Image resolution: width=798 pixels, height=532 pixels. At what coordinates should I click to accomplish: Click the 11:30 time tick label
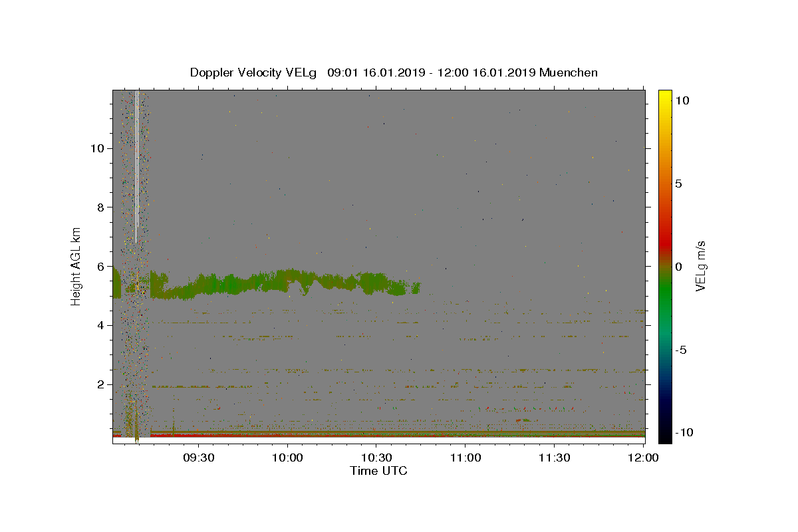[x=553, y=458]
